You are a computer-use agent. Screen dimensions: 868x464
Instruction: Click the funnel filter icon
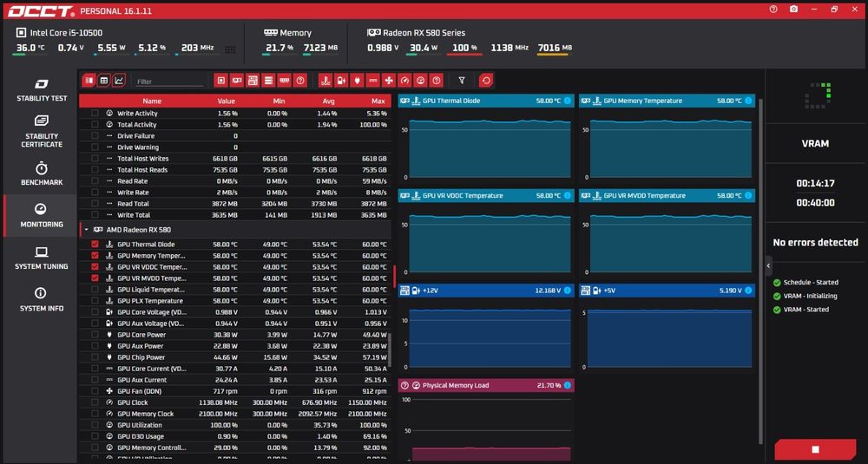point(462,81)
